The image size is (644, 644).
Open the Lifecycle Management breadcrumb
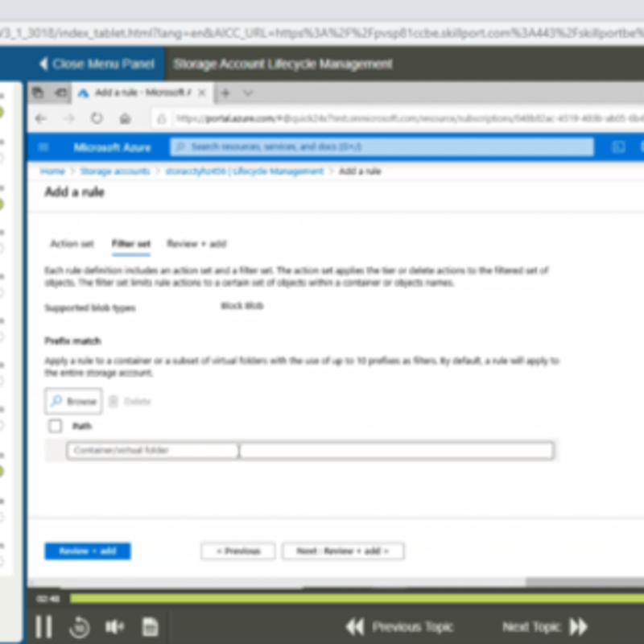[x=245, y=171]
